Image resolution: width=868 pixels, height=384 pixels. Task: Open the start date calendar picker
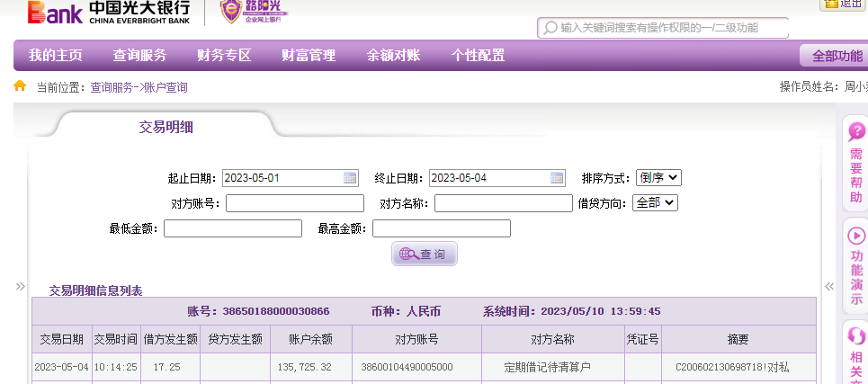[x=350, y=178]
